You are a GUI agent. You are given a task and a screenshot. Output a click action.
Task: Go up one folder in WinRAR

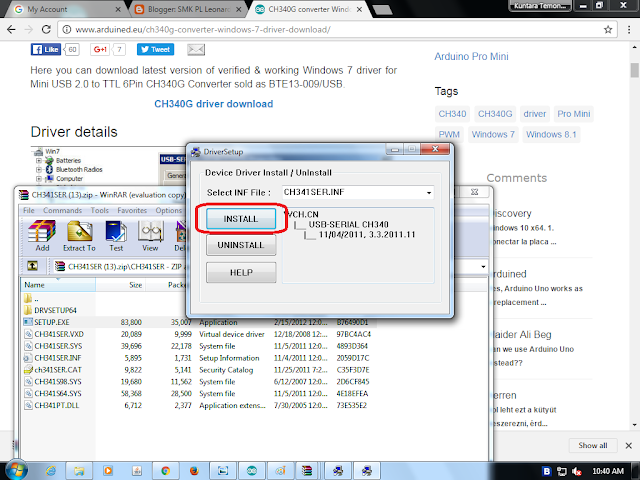point(32,266)
